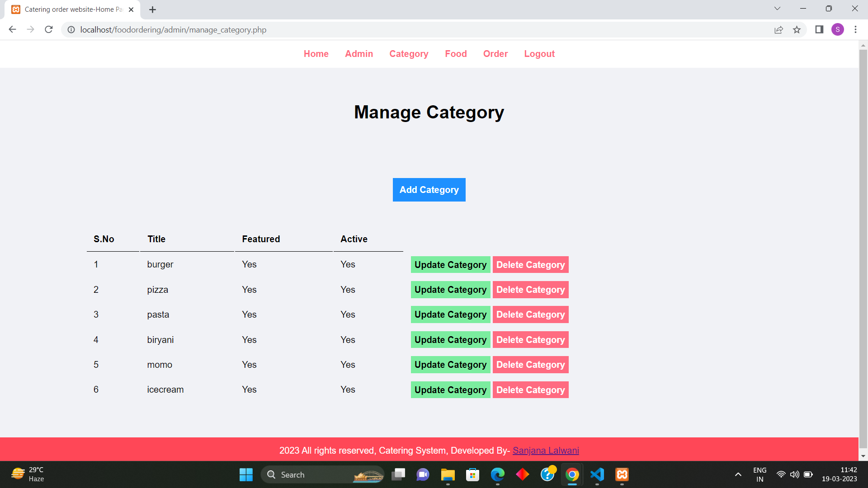Launch VS Code from the taskbar
Image resolution: width=868 pixels, height=488 pixels.
coord(597,474)
